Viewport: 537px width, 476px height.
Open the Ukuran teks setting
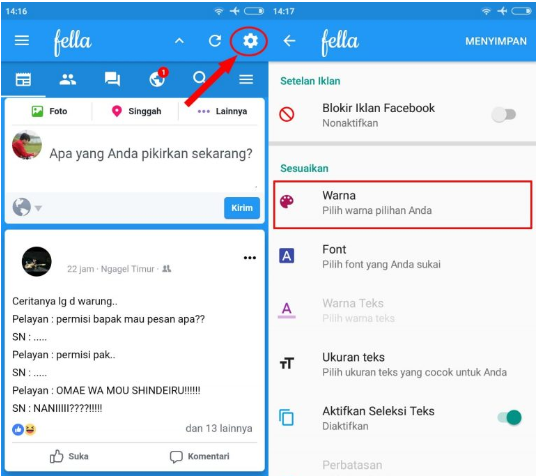click(x=402, y=364)
